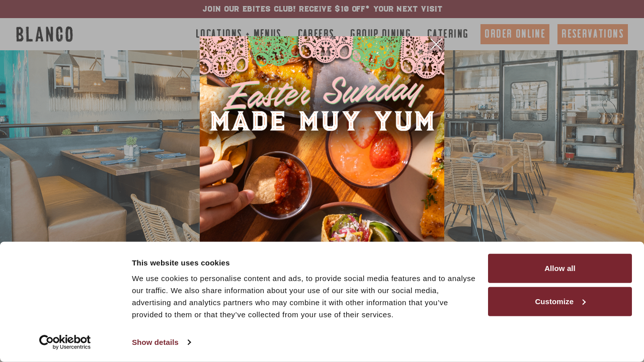This screenshot has height=362, width=644.
Task: Click the arrow beside Show details
Action: click(x=189, y=342)
